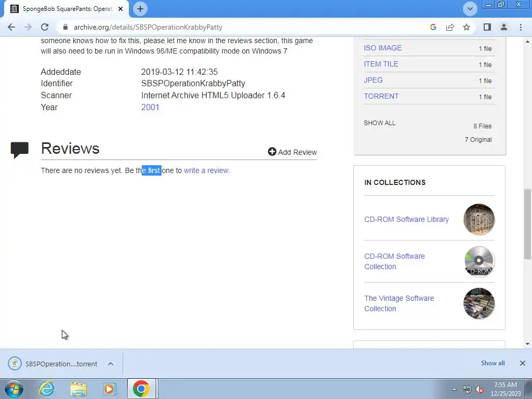
Task: Open Windows Explorer folder from taskbar
Action: click(78, 389)
